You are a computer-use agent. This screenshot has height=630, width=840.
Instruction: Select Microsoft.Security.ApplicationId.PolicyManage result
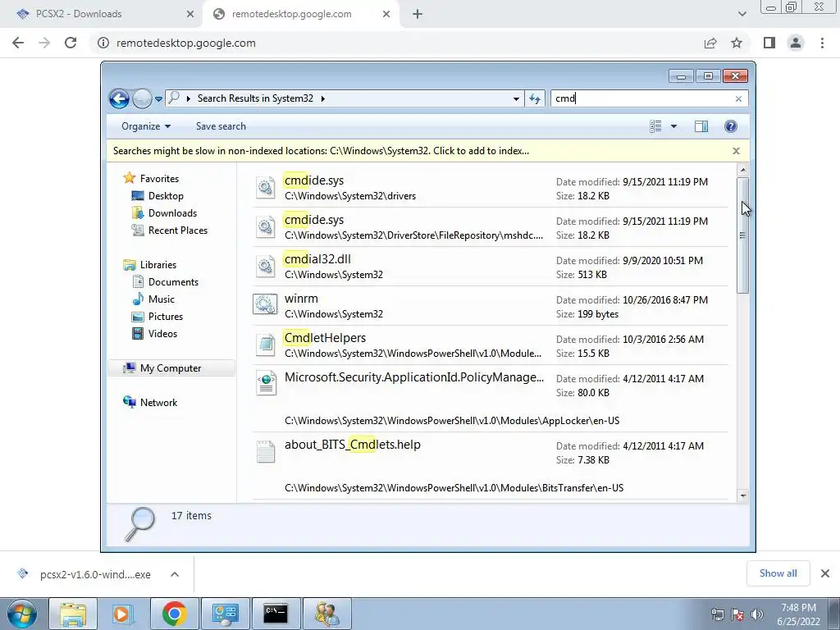(491, 399)
